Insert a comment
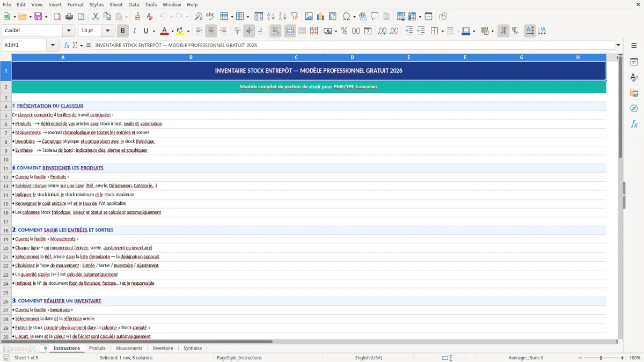 pos(375,17)
